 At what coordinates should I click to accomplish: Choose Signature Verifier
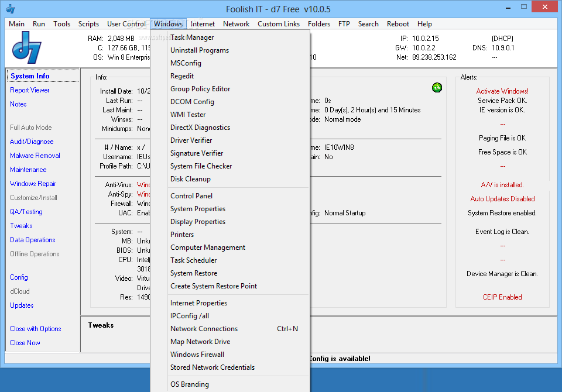point(230,153)
